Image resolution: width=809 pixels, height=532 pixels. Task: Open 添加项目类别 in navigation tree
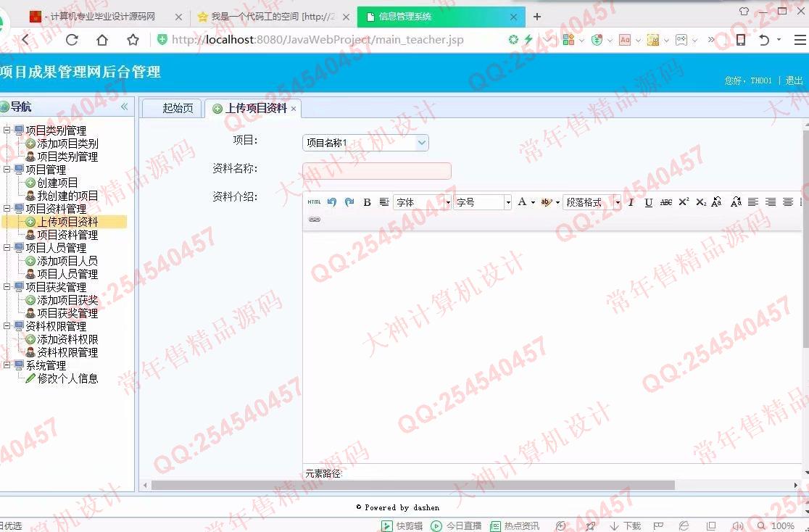67,144
